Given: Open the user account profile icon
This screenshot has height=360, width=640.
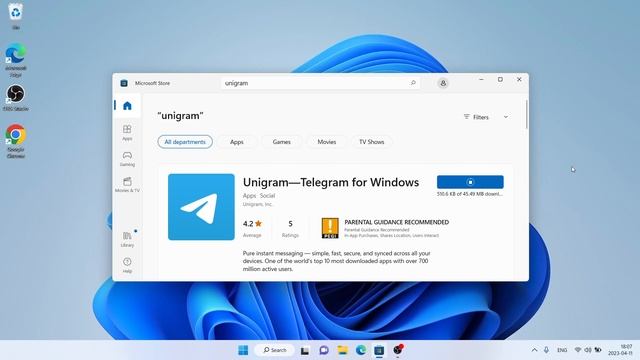Looking at the screenshot, I should 443,83.
